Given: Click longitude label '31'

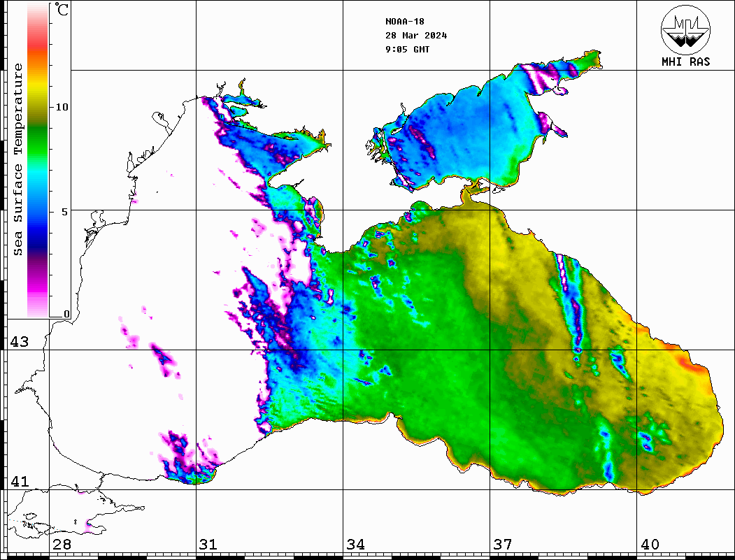Looking at the screenshot, I should 208,544.
